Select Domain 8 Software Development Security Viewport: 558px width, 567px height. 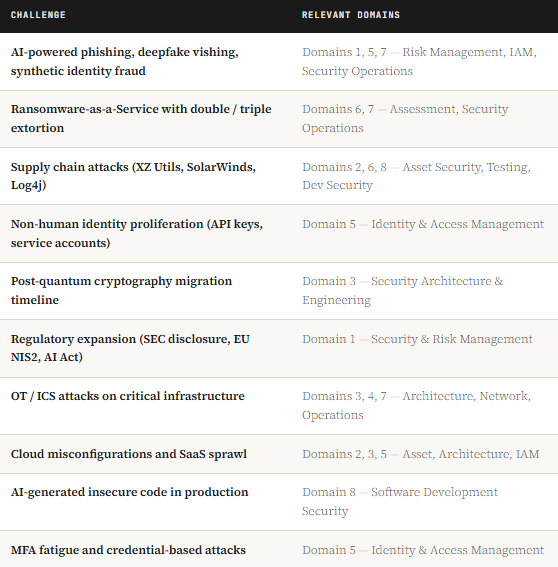click(x=400, y=502)
